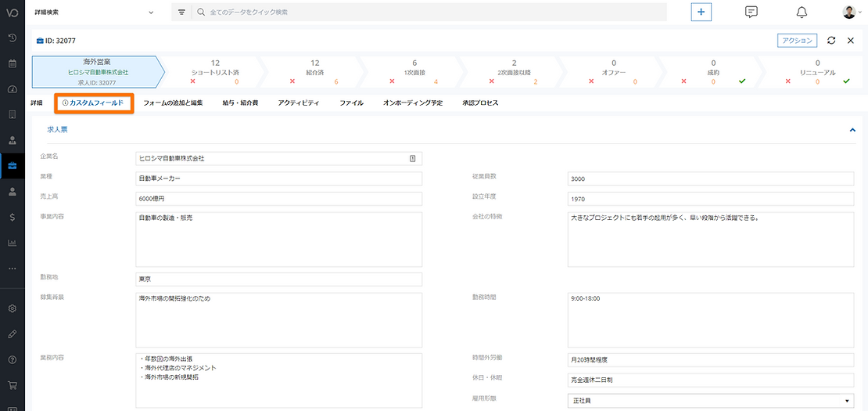
Task: Click the blue plus add button
Action: pyautogui.click(x=701, y=12)
